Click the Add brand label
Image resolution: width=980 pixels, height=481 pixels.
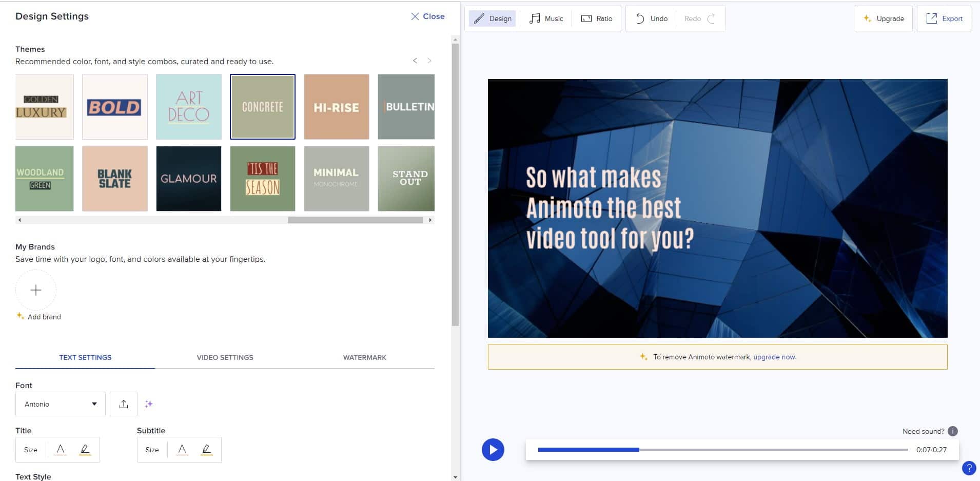[44, 317]
